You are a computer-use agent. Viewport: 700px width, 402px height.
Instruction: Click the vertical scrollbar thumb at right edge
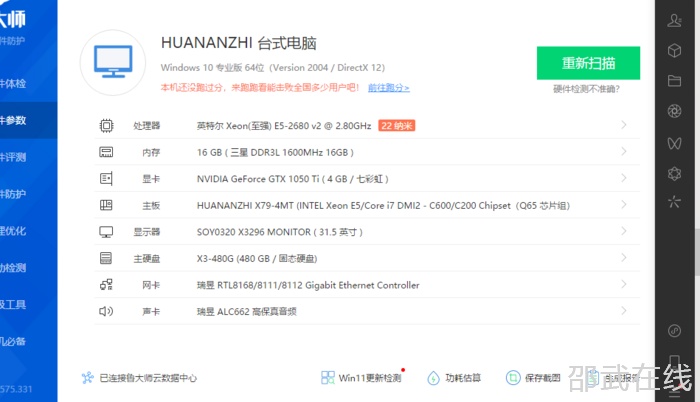(697, 251)
